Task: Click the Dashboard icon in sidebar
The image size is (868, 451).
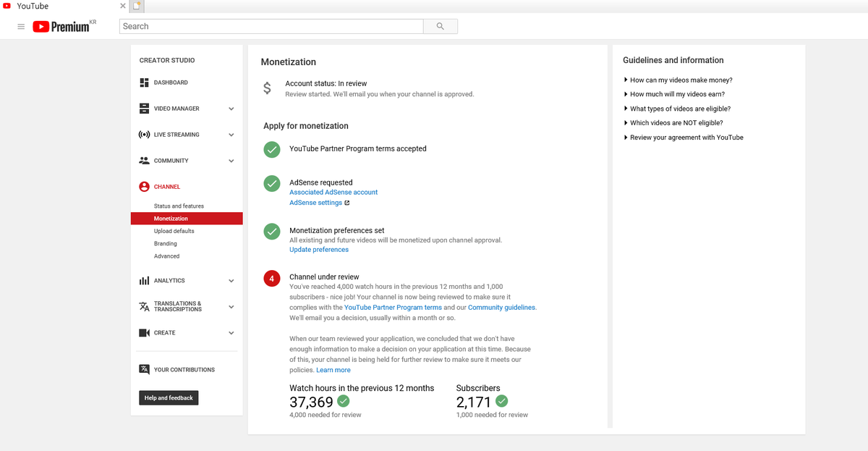Action: pos(144,83)
